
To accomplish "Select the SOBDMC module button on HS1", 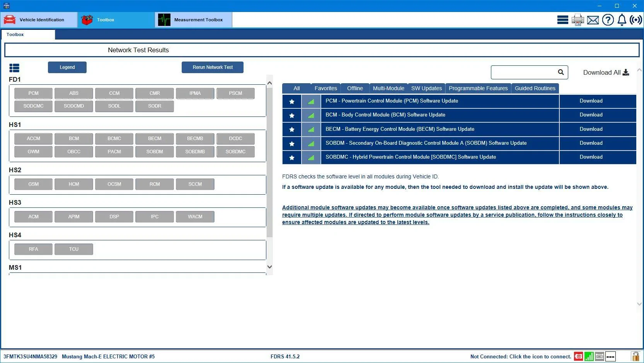I will tap(235, 152).
